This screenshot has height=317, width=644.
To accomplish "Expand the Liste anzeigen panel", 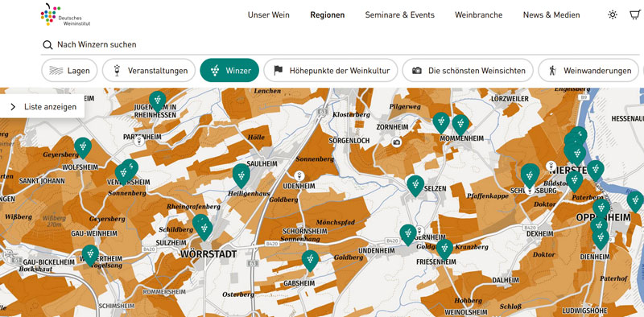I will (x=43, y=107).
